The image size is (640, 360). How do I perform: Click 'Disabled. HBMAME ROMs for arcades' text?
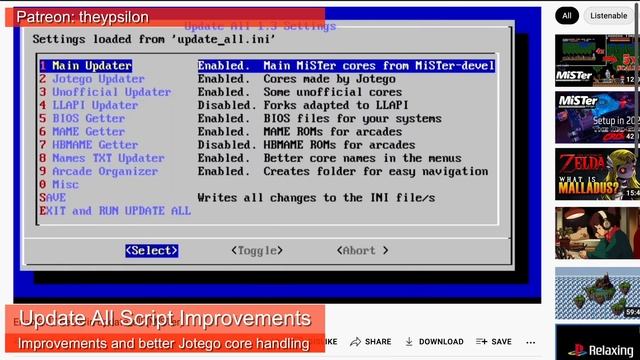click(306, 144)
